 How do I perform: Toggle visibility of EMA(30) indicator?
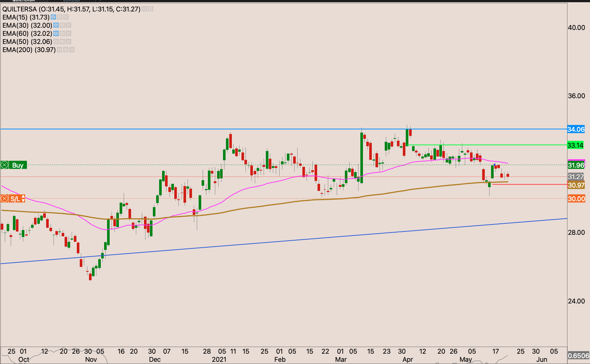click(x=56, y=25)
